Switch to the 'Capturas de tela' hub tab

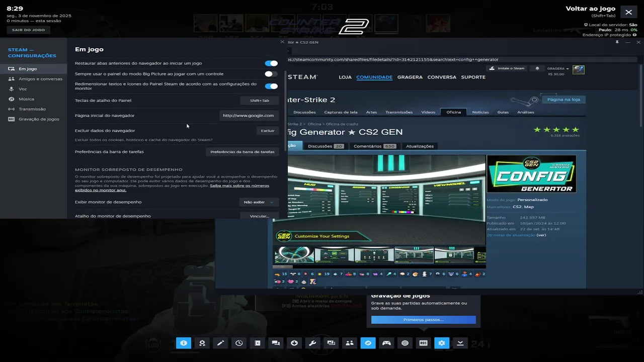341,112
